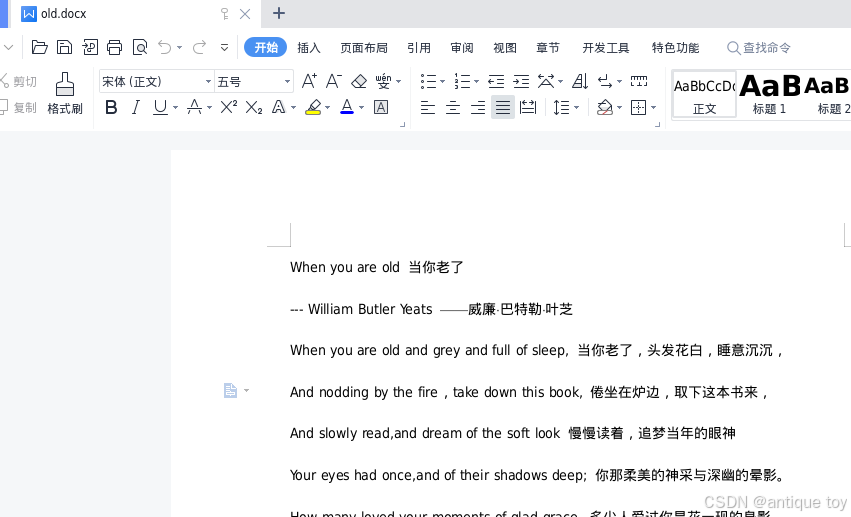Screen dimensions: 851x517
Task: Open the 引用 tab
Action: pos(419,48)
